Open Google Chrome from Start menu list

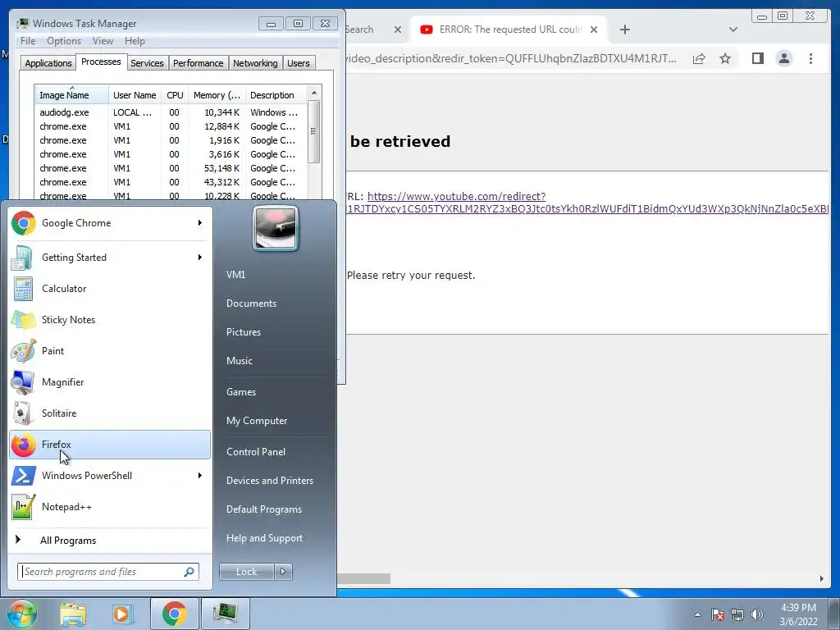110,223
